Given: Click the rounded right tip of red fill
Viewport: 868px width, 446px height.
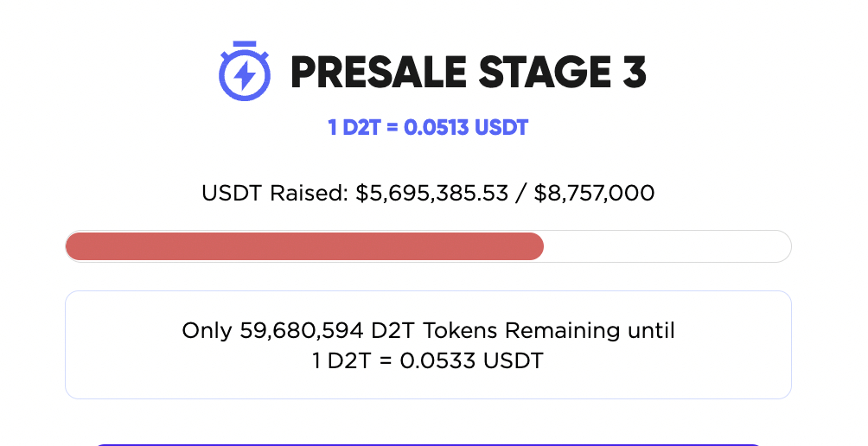Looking at the screenshot, I should pyautogui.click(x=537, y=246).
